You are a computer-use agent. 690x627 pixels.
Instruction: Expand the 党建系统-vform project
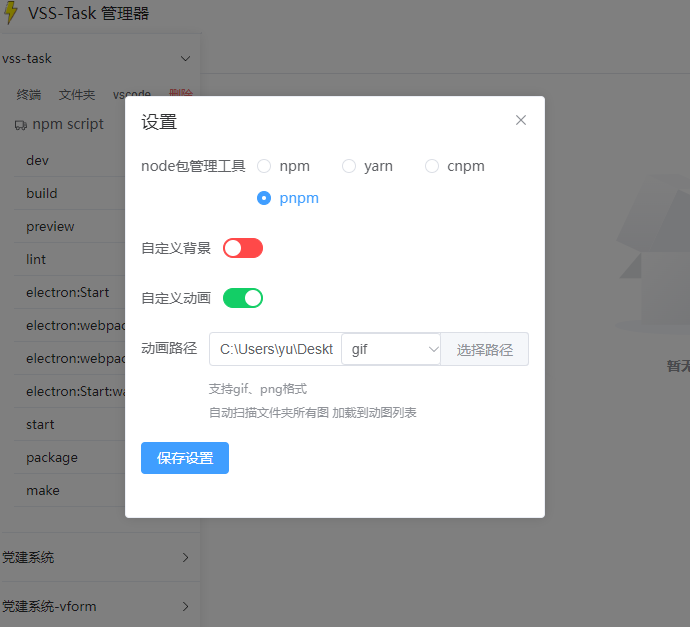(x=96, y=606)
